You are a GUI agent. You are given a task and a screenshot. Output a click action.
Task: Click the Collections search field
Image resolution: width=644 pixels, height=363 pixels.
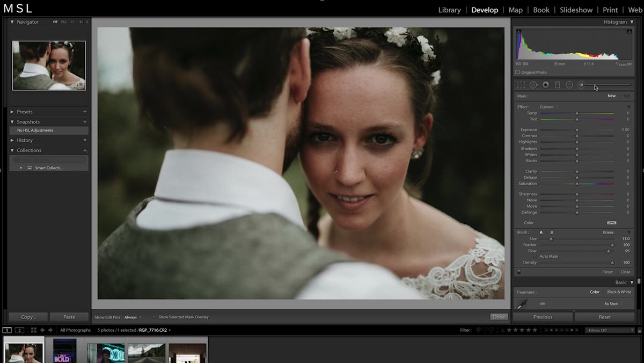49,159
